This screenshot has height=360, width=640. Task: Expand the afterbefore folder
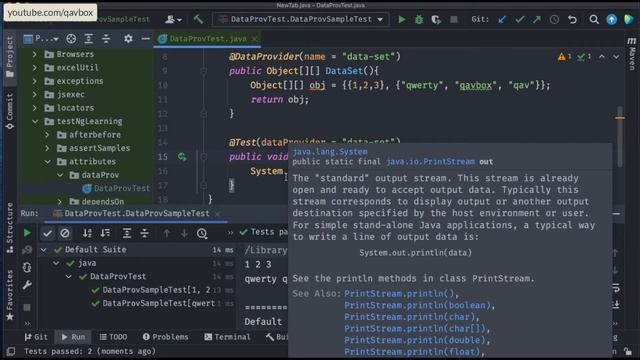(47, 135)
